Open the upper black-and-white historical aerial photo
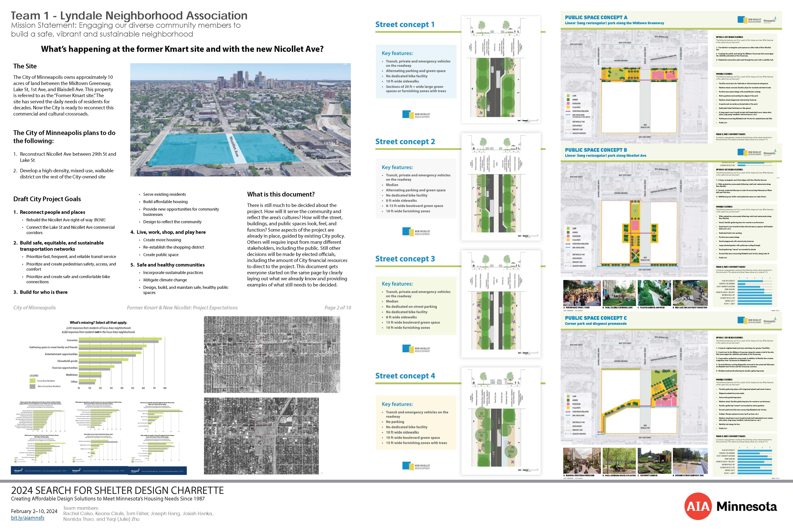The image size is (793, 532). click(272, 355)
